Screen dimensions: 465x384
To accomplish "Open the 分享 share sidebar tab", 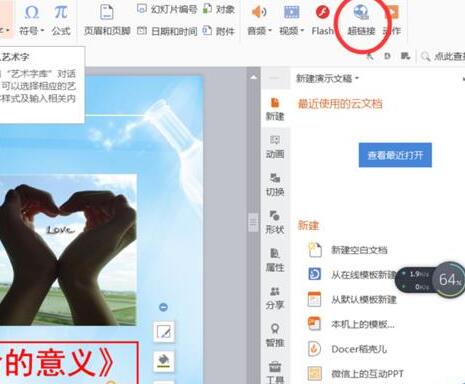I will pos(275,298).
